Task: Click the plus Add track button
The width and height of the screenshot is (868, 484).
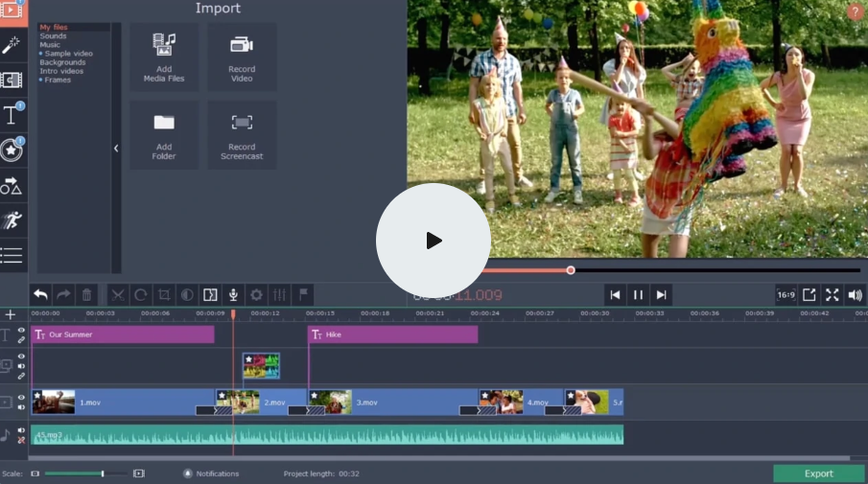Action: tap(11, 314)
